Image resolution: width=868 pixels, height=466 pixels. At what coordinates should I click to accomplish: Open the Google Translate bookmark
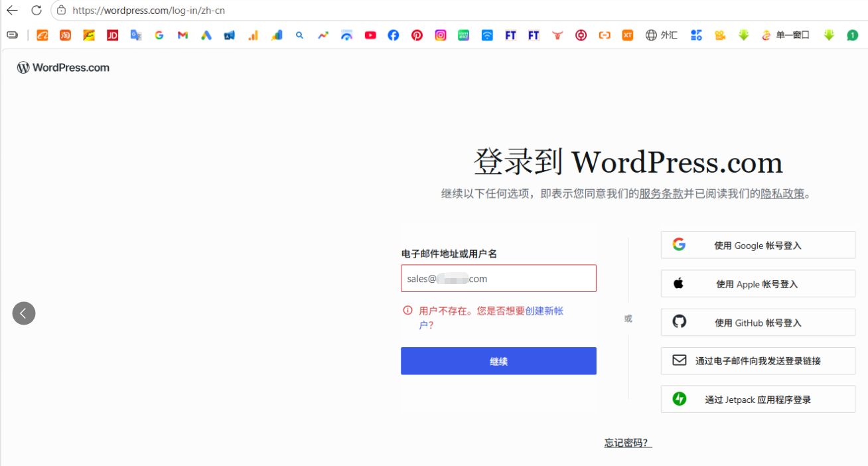click(136, 35)
